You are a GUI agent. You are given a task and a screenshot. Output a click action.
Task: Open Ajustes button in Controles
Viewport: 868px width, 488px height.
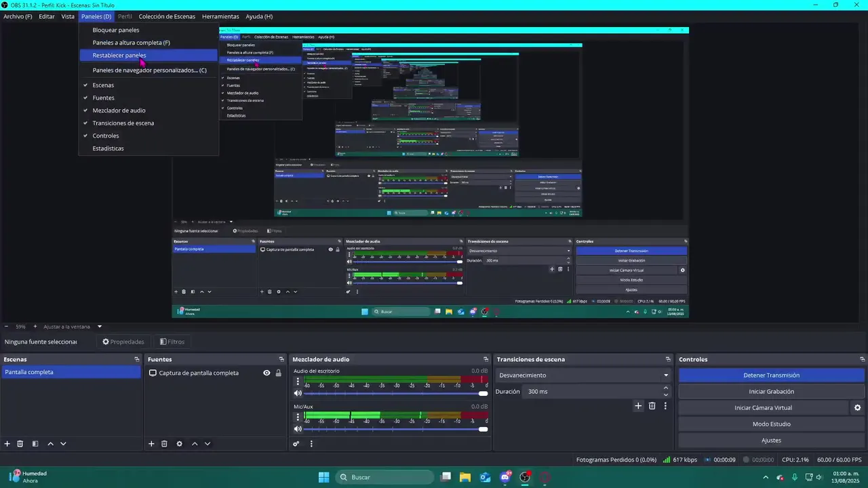point(772,441)
